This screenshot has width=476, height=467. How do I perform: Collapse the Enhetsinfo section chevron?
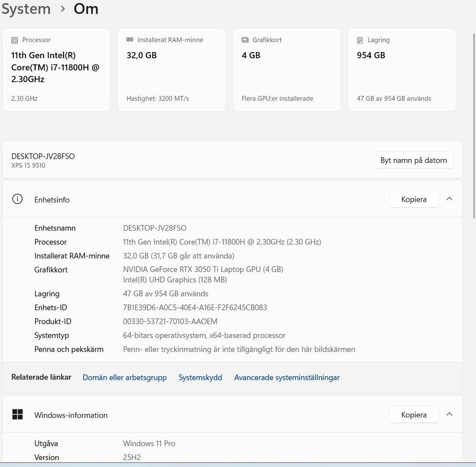coord(449,199)
